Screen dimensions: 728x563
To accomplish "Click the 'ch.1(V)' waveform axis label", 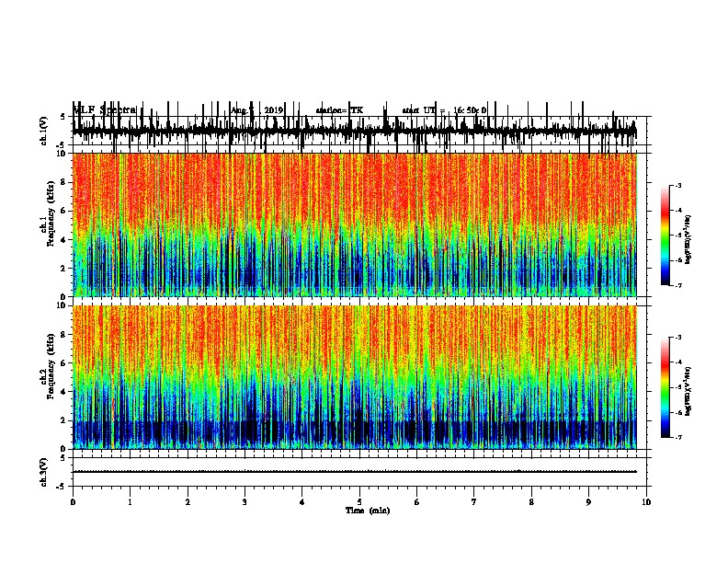I will coord(43,131).
